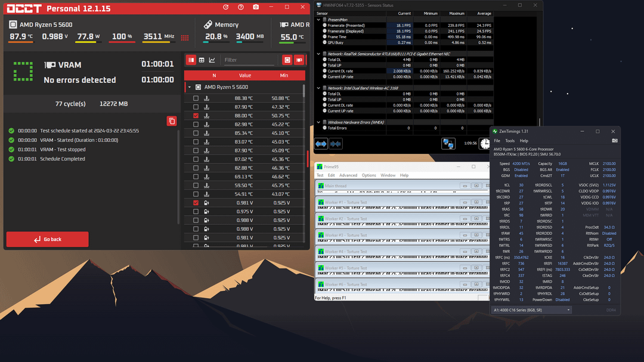Sort by Value column header in OCCT

point(245,76)
